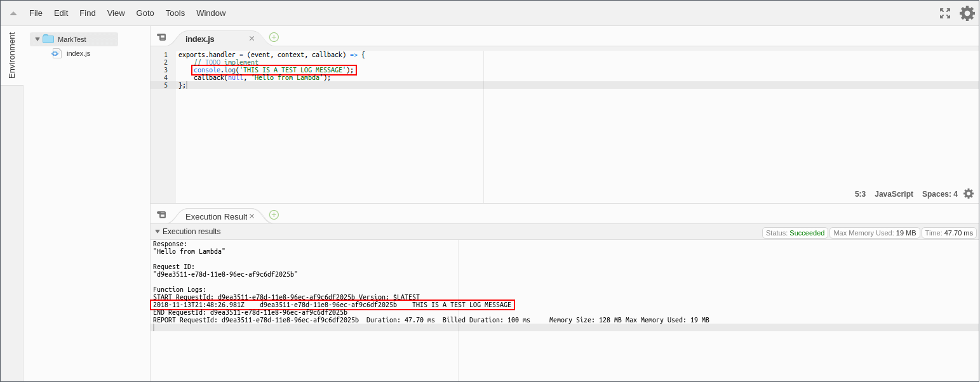Open the JavaScript syntax mode selector

tap(893, 194)
